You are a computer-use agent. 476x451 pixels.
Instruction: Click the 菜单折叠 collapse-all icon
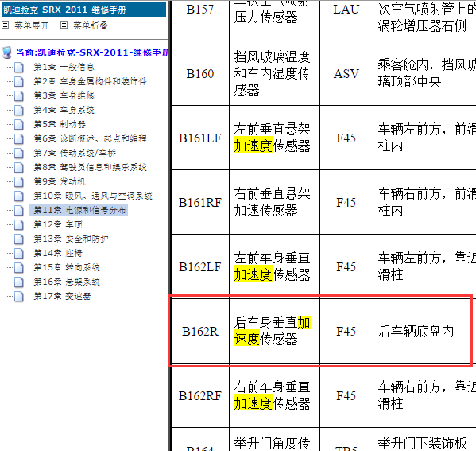(64, 25)
